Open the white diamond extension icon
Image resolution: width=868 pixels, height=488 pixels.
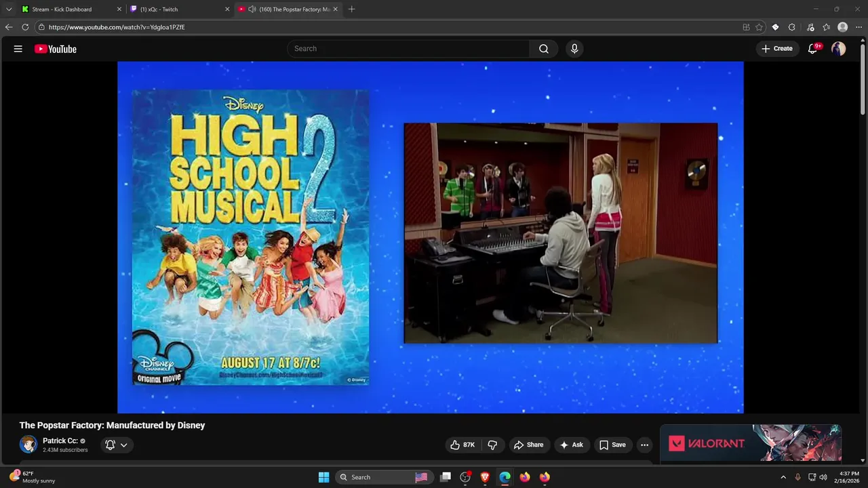tap(776, 27)
